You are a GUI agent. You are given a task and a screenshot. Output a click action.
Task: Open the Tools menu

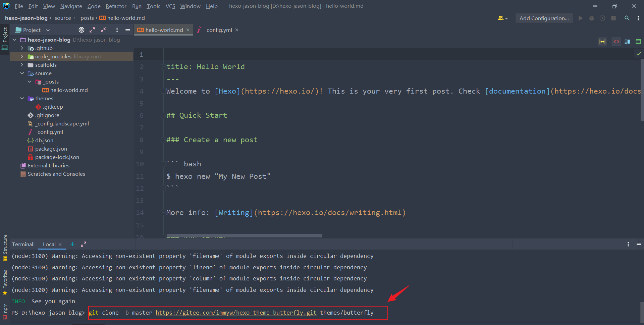click(x=153, y=6)
